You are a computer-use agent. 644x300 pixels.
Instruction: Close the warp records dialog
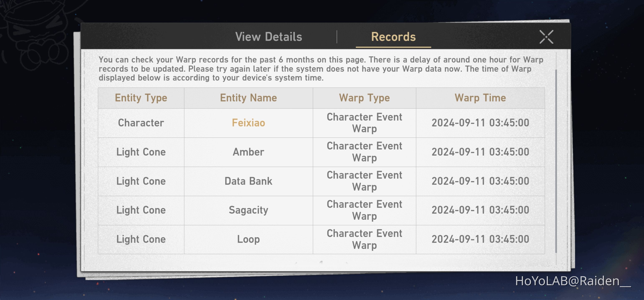point(546,37)
